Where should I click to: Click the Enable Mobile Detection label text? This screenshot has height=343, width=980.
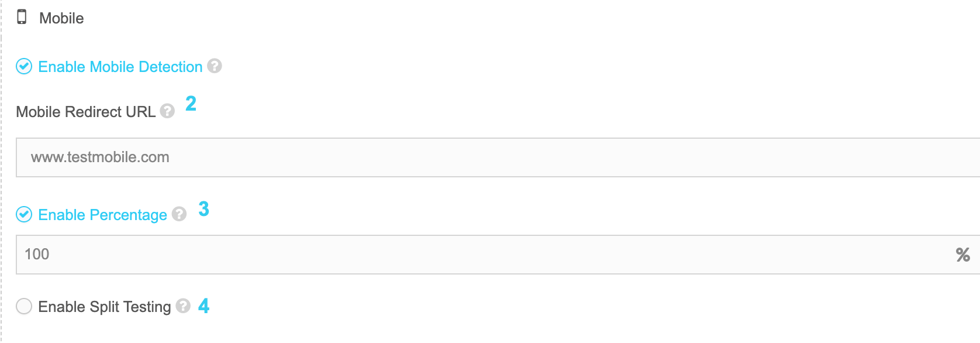[x=120, y=67]
